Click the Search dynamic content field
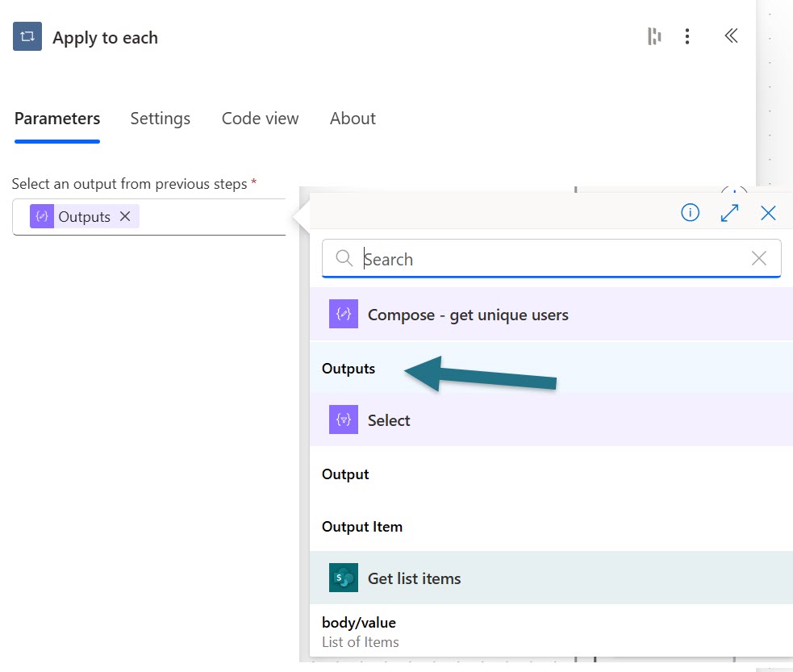The height and width of the screenshot is (672, 793). [x=549, y=259]
